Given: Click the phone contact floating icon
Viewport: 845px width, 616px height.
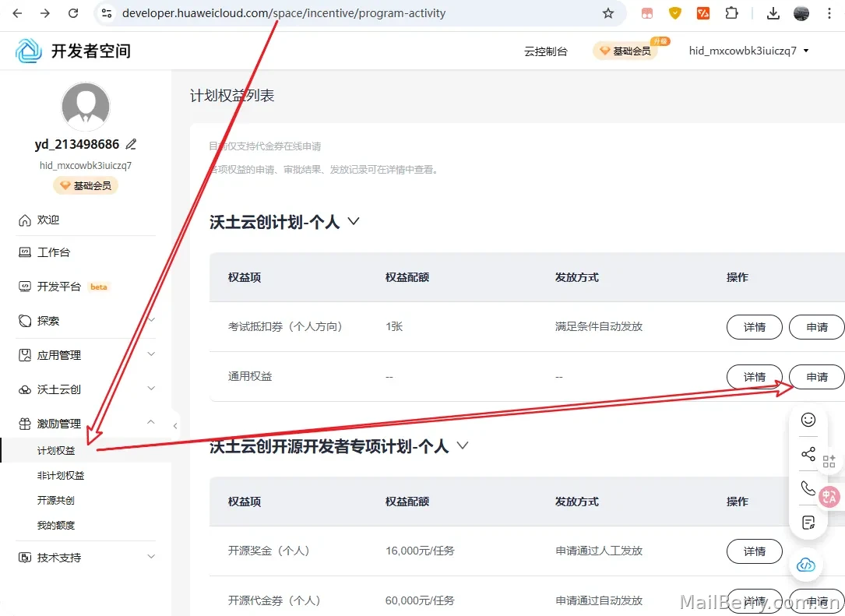Looking at the screenshot, I should [x=808, y=488].
